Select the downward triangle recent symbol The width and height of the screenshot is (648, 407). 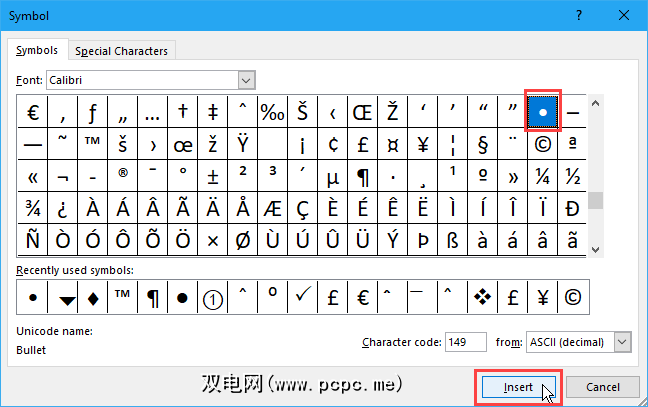coord(62,297)
